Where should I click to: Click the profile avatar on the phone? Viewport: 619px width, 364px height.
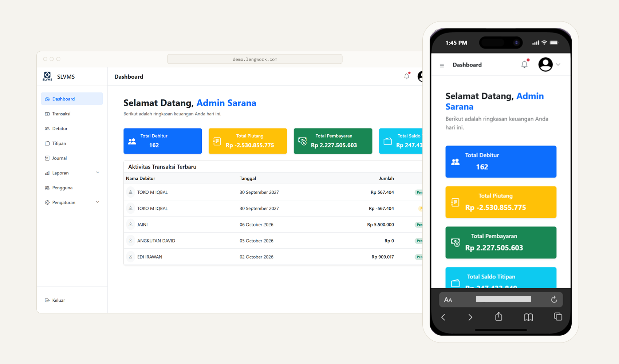point(545,64)
